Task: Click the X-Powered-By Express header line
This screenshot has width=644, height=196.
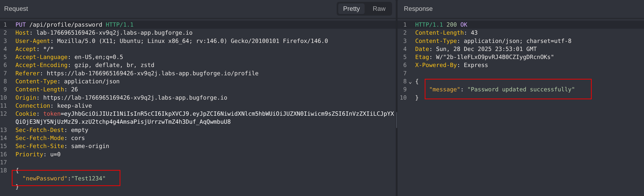Action: tap(451, 65)
